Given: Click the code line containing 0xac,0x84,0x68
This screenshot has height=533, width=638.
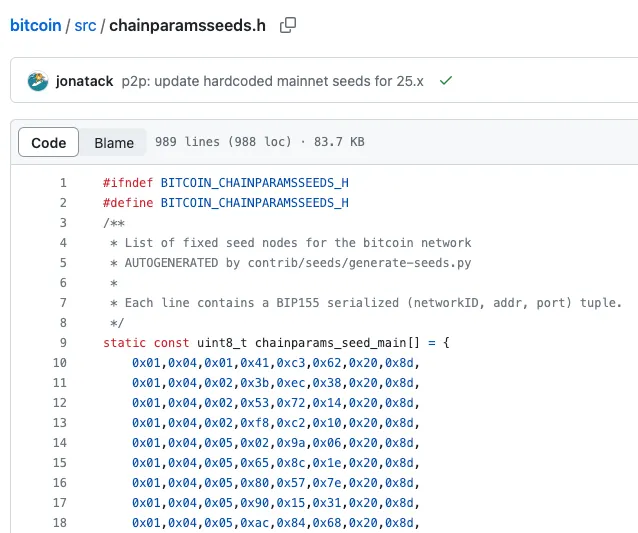Looking at the screenshot, I should [276, 523].
